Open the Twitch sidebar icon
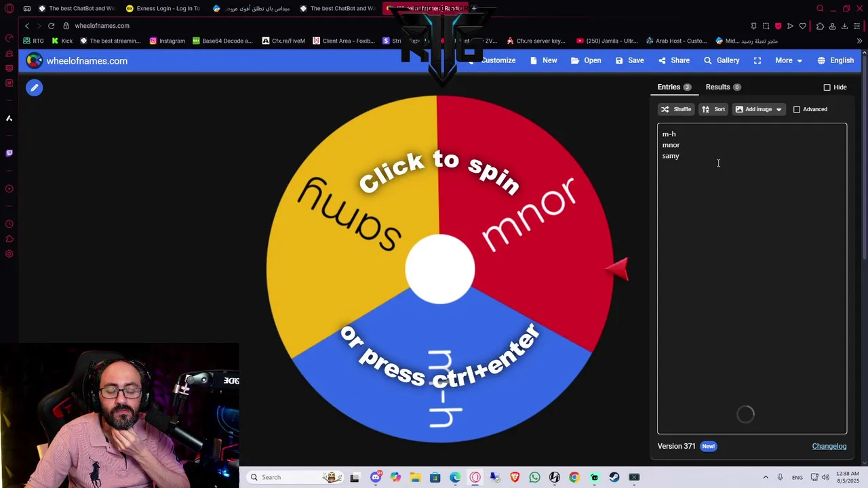This screenshot has width=868, height=488. coord(9,153)
